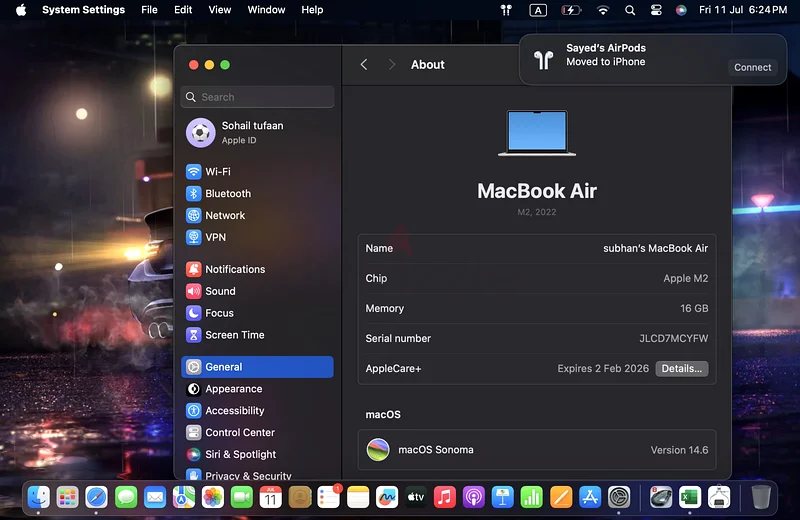
Task: Select General in the sidebar
Action: pyautogui.click(x=257, y=367)
